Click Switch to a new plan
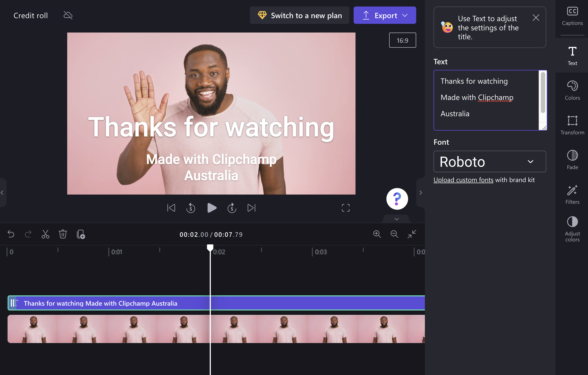This screenshot has height=375, width=588. 299,15
